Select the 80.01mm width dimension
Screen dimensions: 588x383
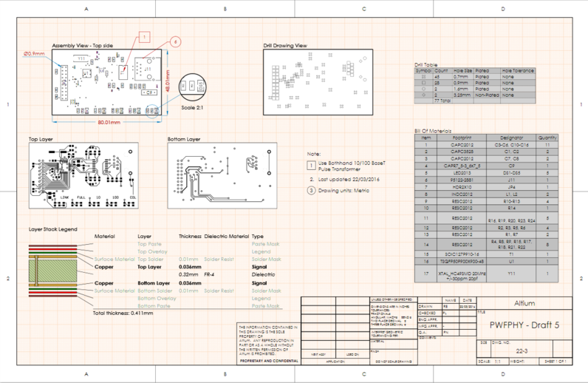[109, 123]
